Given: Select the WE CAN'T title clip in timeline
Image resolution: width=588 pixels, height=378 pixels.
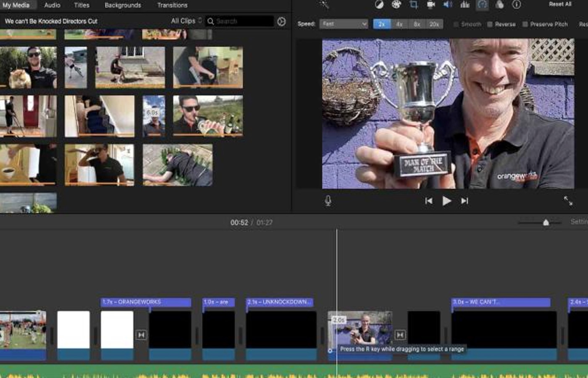Looking at the screenshot, I should point(501,302).
